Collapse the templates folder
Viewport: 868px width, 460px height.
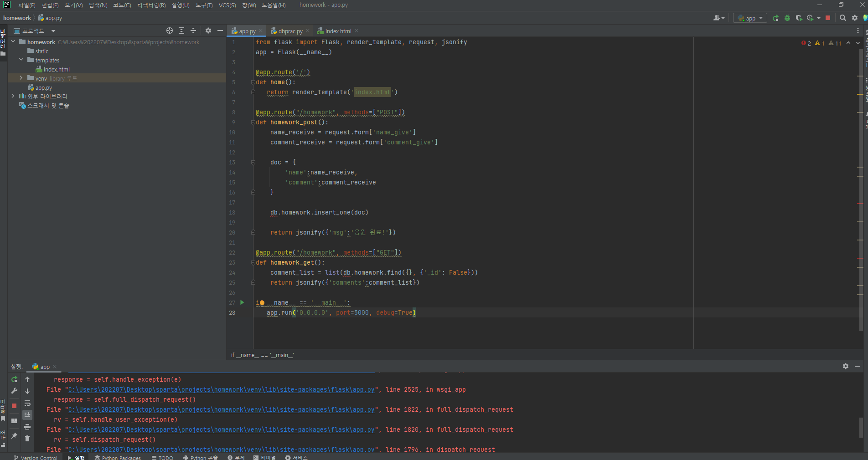point(21,60)
